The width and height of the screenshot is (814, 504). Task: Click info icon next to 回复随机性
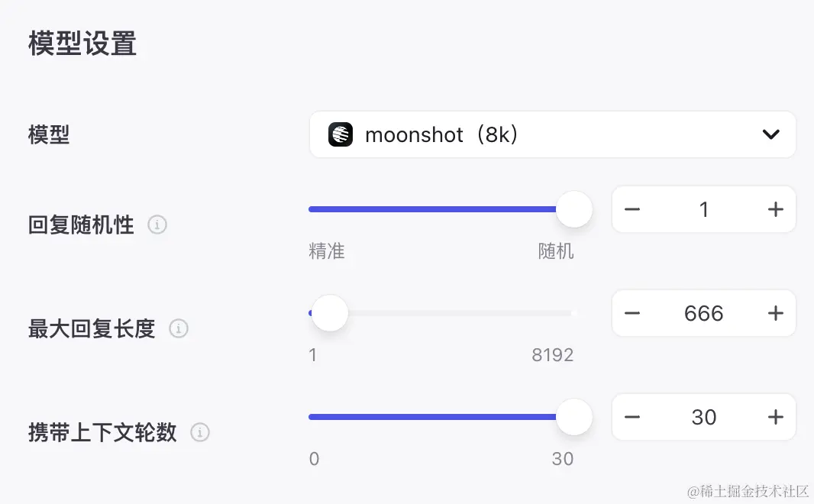coord(157,225)
